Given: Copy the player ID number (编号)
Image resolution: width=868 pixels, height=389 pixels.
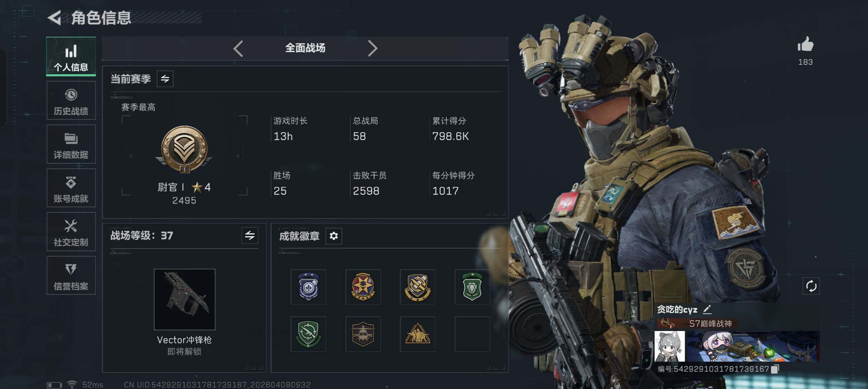Looking at the screenshot, I should 775,369.
